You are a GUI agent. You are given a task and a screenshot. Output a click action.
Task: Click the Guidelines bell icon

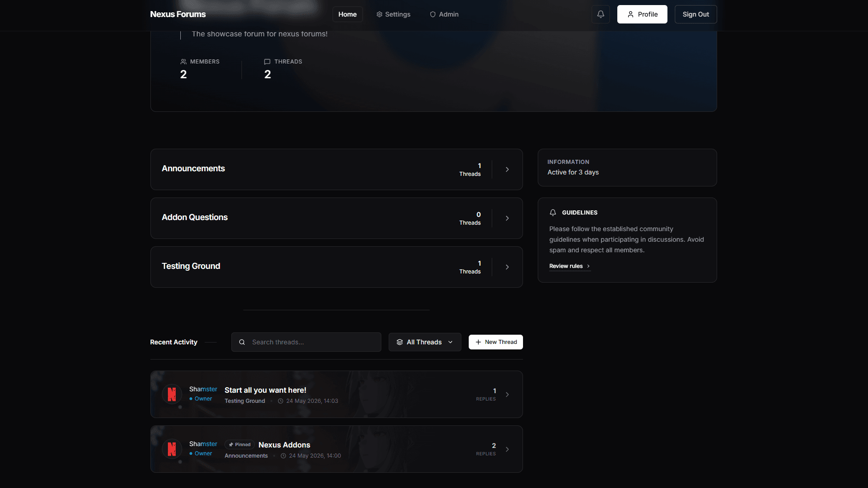553,213
